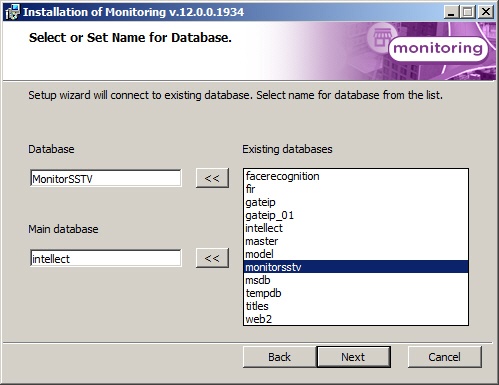Screen dimensions: 499x385
Task: Select facerecognition in Existing databases
Action: (x=356, y=176)
